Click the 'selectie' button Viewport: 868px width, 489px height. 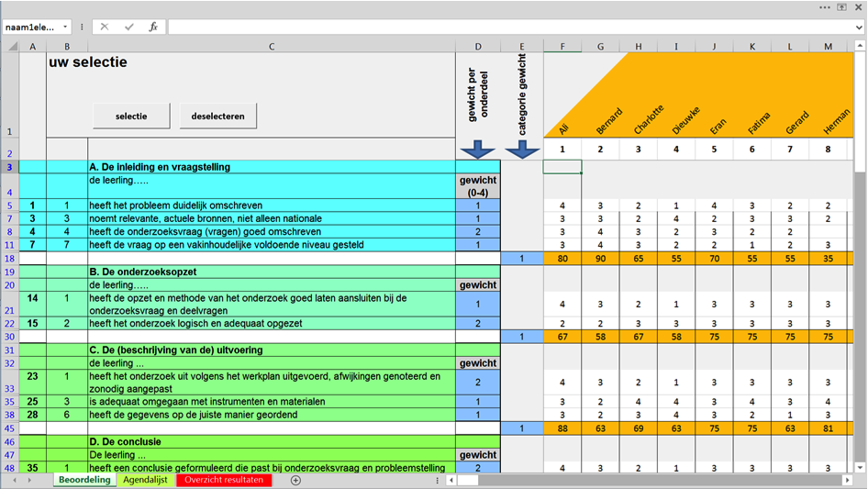point(131,117)
